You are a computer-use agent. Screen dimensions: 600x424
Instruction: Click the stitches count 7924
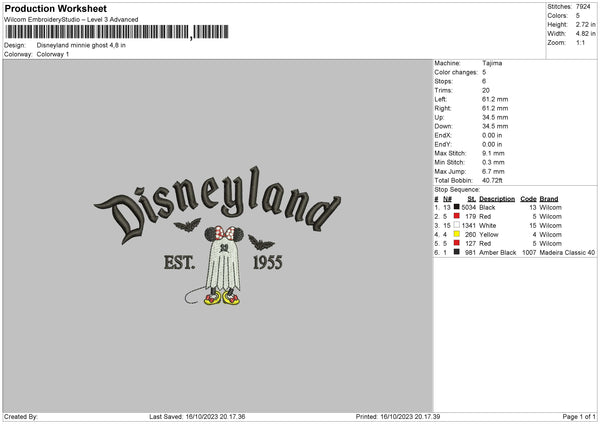point(583,7)
